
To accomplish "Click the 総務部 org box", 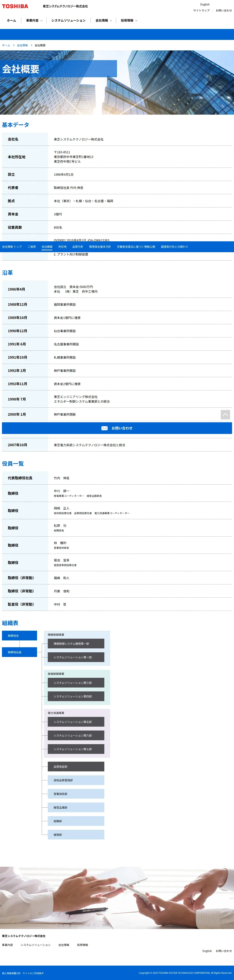I will (76, 821).
